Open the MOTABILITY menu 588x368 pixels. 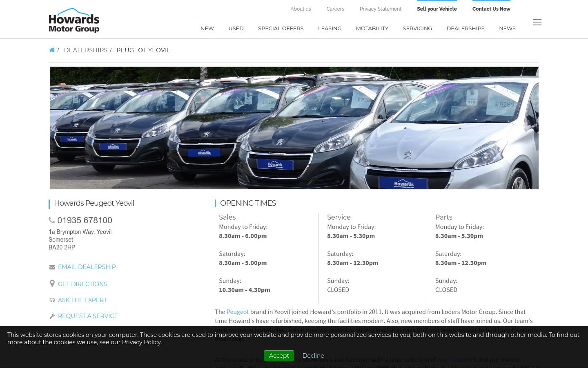[372, 28]
